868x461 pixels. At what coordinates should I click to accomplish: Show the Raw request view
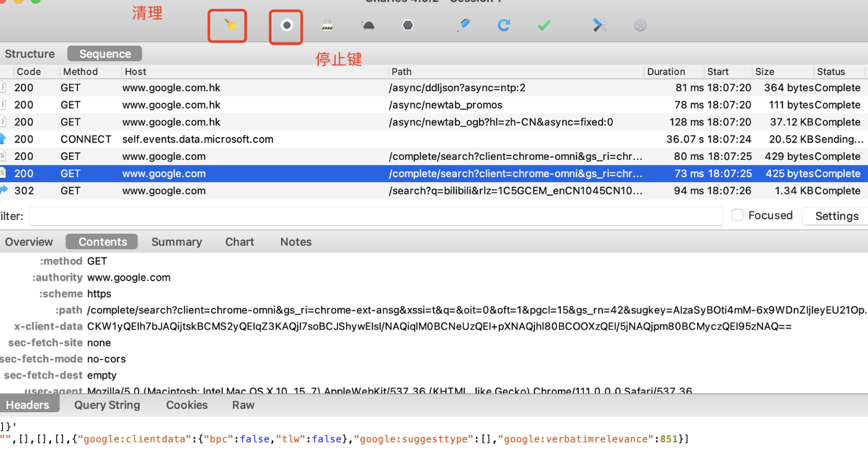point(243,405)
